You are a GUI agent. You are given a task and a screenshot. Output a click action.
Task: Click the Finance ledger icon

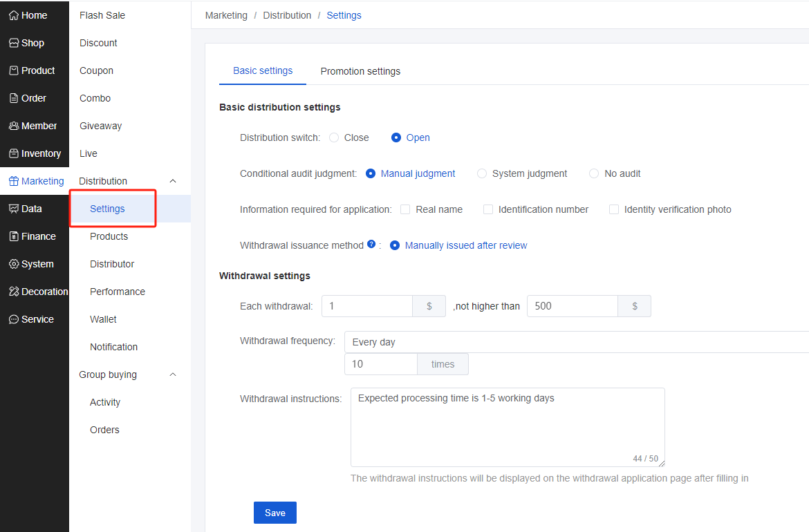coord(14,236)
